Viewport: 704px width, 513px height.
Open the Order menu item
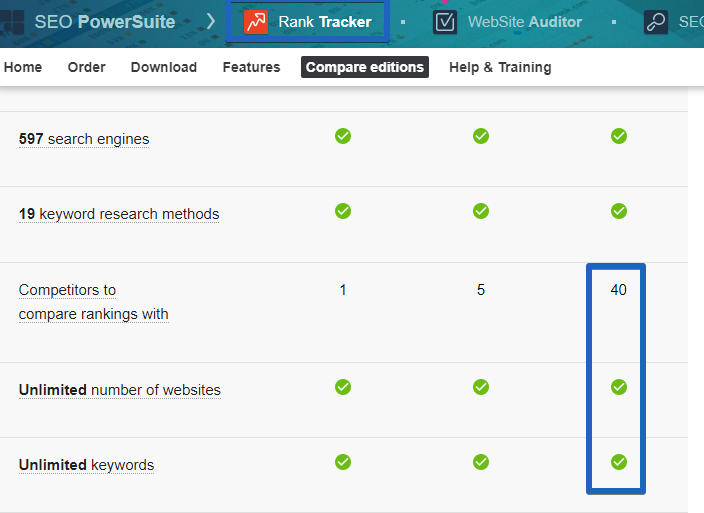[87, 67]
